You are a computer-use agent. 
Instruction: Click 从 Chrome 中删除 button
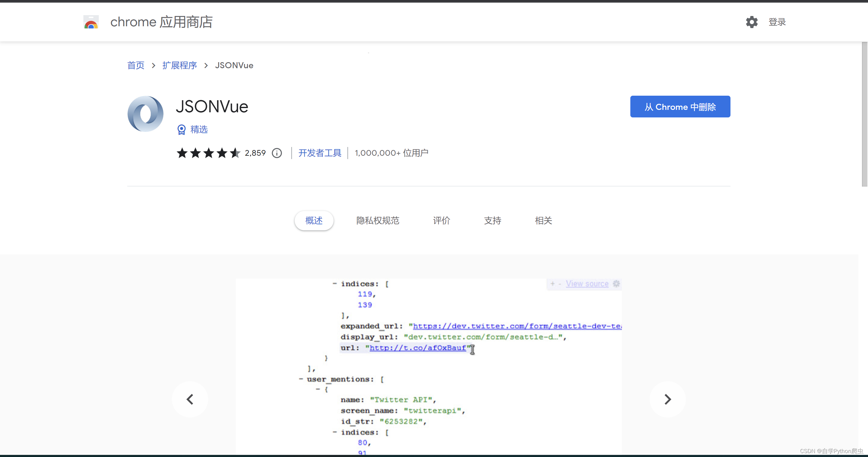[x=680, y=107]
